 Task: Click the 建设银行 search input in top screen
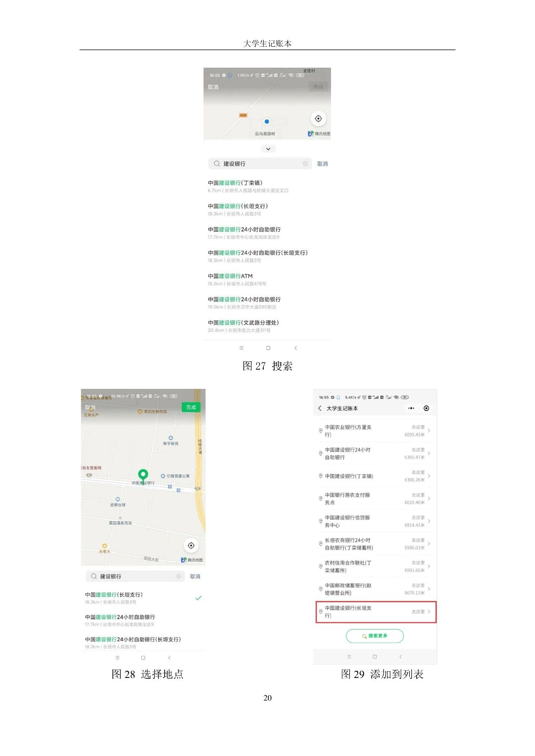pyautogui.click(x=260, y=164)
